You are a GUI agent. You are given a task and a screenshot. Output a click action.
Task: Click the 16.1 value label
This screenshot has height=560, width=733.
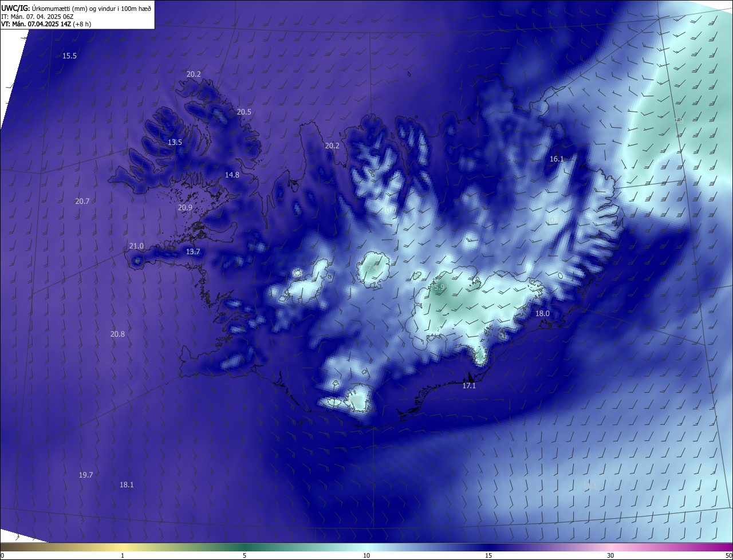pos(557,159)
